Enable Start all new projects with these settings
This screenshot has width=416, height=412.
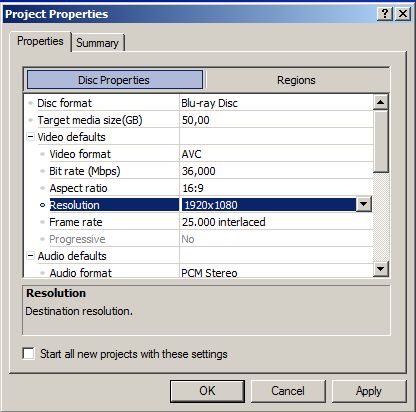(28, 353)
